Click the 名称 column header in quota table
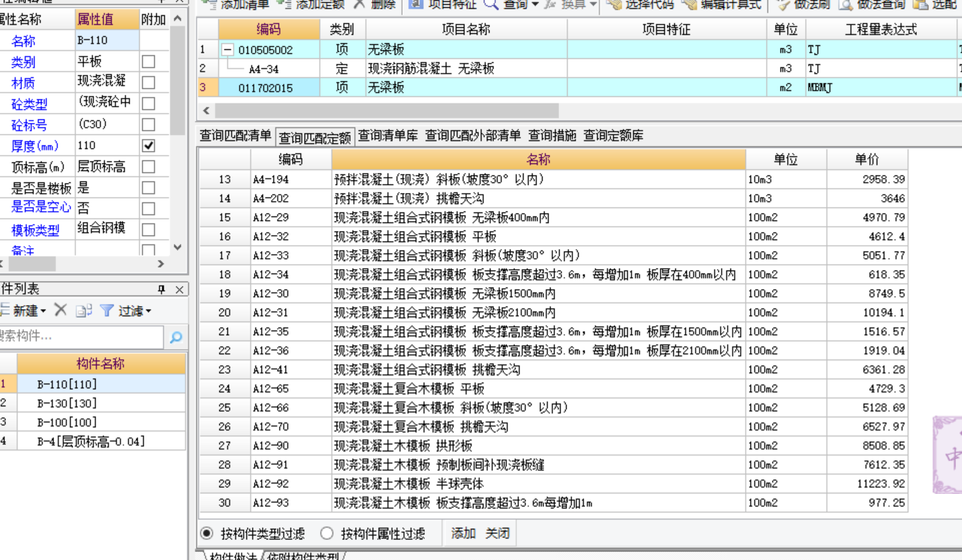Viewport: 962px width, 560px height. [538, 160]
